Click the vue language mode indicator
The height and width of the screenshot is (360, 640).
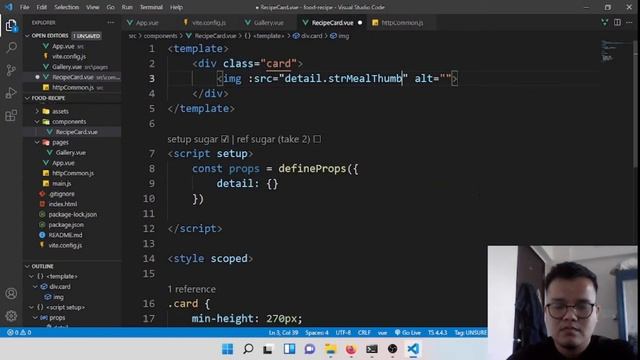[x=382, y=333]
